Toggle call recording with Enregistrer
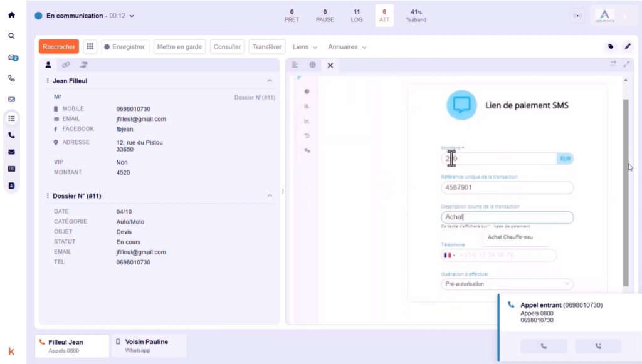This screenshot has height=364, width=642. 124,47
